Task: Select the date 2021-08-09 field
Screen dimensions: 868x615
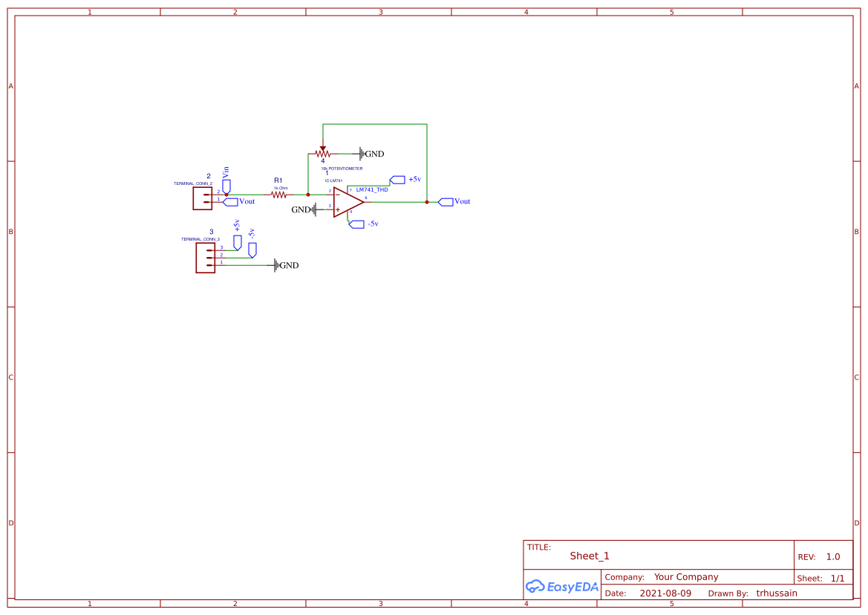Action: click(x=667, y=593)
